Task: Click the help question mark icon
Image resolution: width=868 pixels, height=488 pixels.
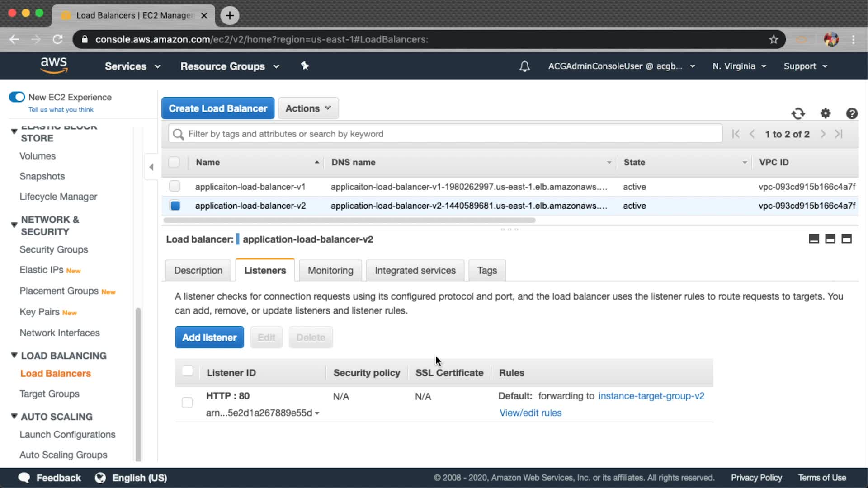Action: point(852,113)
